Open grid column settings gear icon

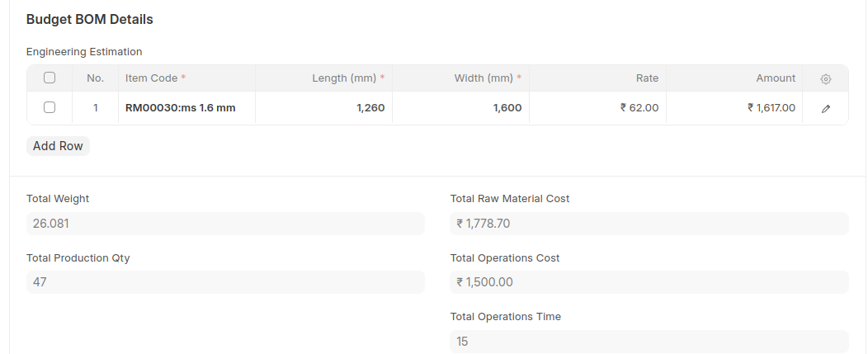(825, 78)
